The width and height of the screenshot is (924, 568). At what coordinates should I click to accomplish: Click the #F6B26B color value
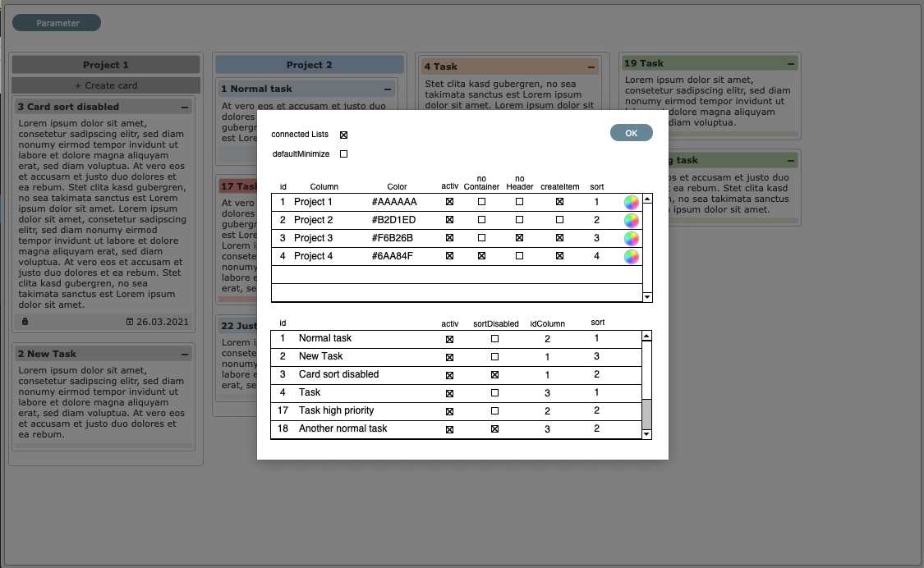393,238
